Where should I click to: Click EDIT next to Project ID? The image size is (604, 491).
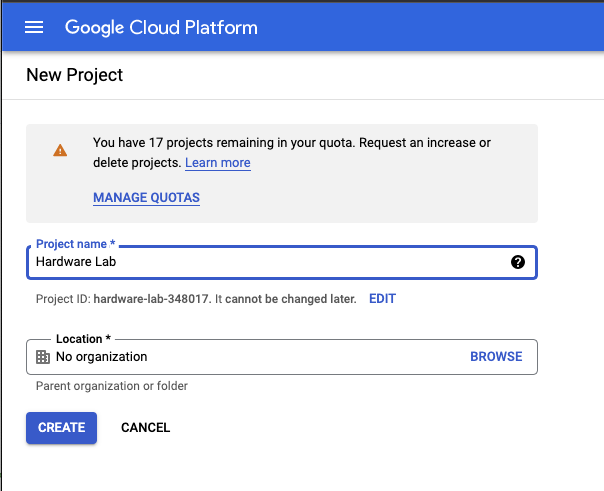[382, 299]
